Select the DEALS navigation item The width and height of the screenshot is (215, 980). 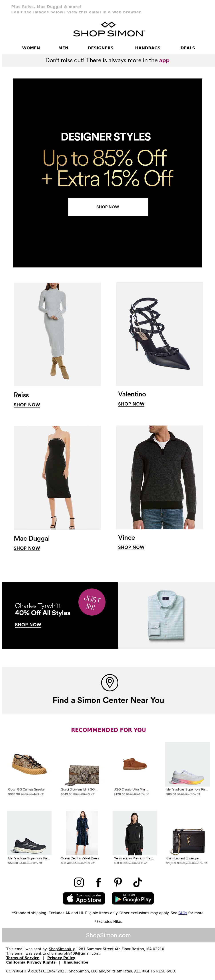(x=187, y=48)
